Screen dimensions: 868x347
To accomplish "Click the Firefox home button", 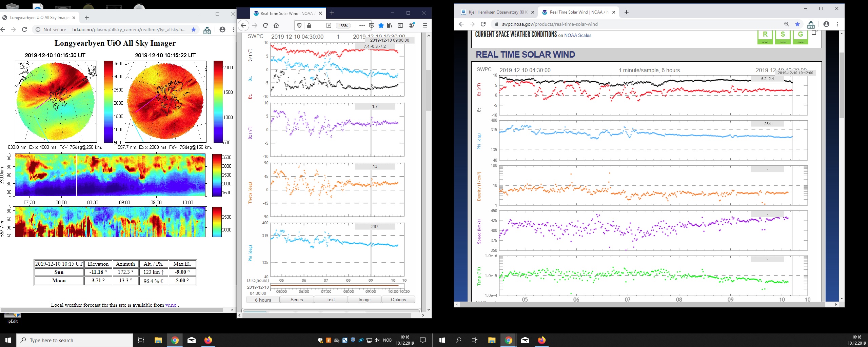I will pyautogui.click(x=276, y=25).
